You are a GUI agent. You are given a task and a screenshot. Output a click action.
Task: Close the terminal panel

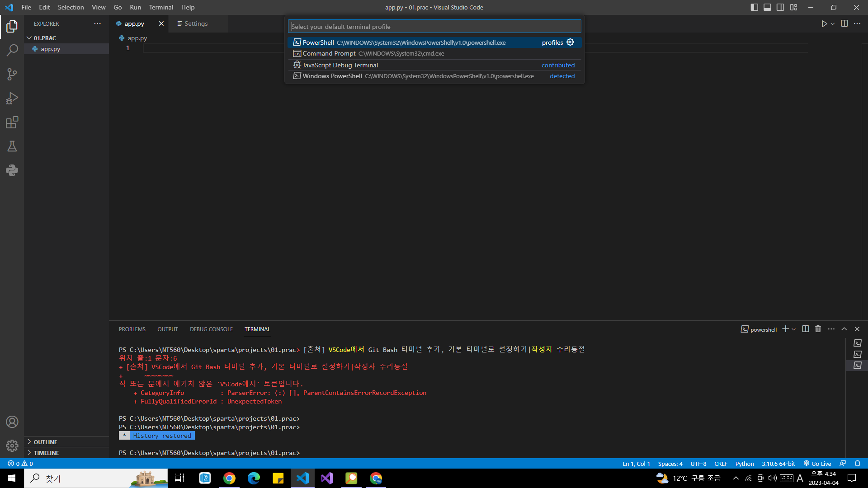857,329
